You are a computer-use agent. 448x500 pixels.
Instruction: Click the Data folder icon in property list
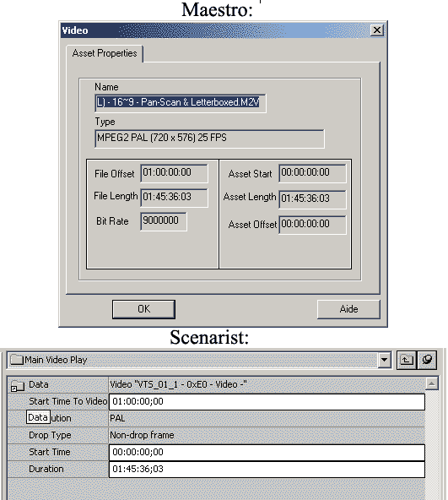click(x=18, y=385)
